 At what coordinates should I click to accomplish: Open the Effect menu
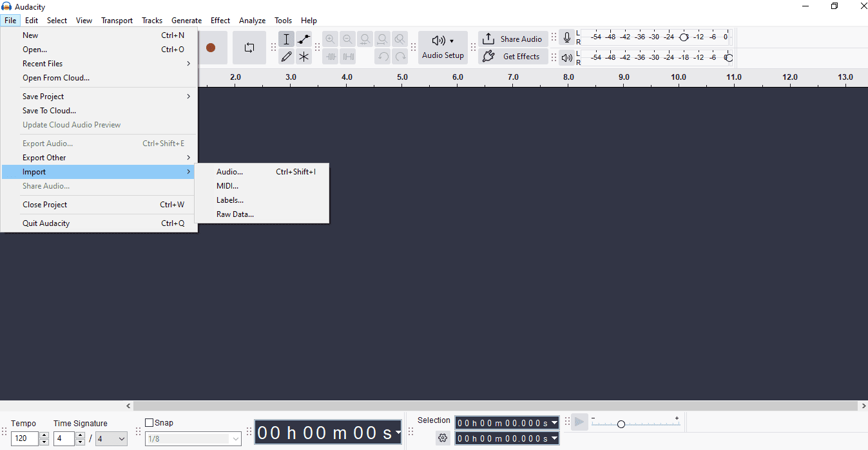click(220, 21)
